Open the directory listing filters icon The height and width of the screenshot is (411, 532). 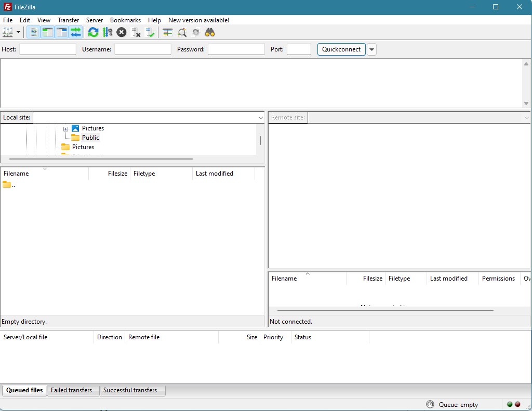point(167,32)
